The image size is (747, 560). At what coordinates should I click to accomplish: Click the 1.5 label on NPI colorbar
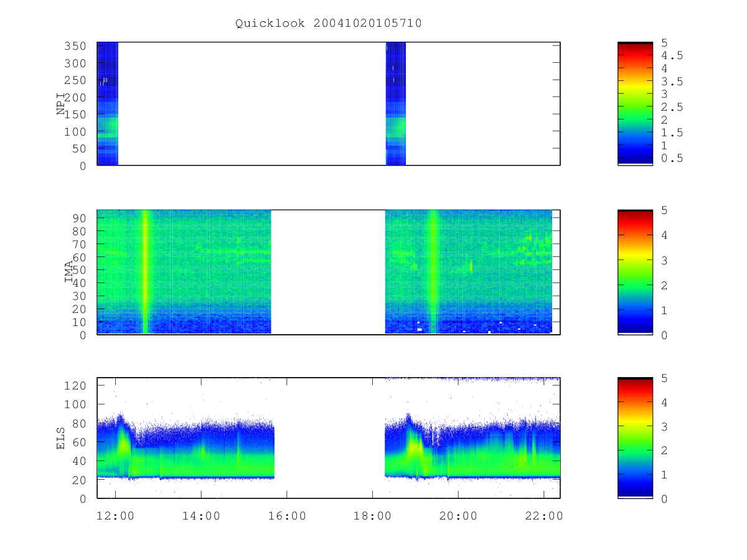[672, 133]
